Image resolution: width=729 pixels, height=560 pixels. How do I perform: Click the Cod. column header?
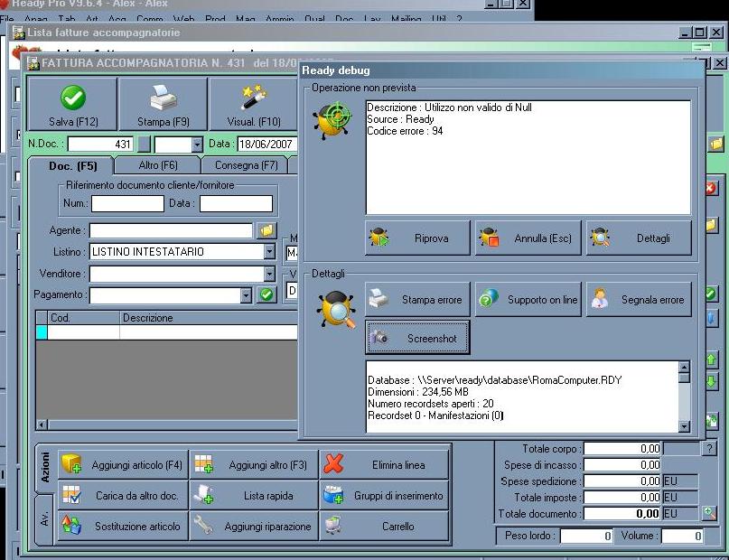coord(84,318)
